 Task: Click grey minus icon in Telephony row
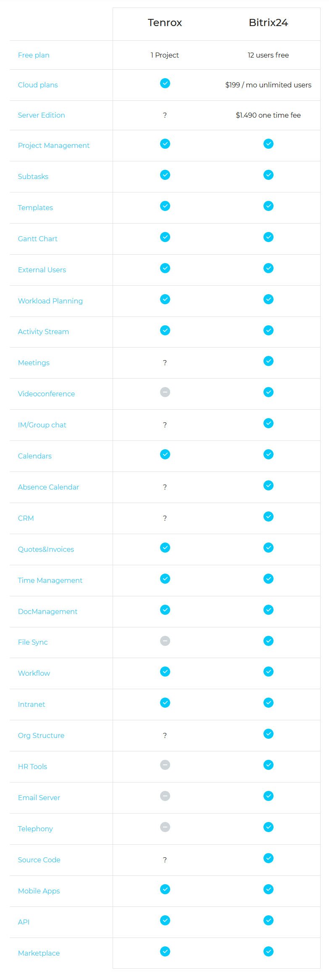[x=165, y=827]
